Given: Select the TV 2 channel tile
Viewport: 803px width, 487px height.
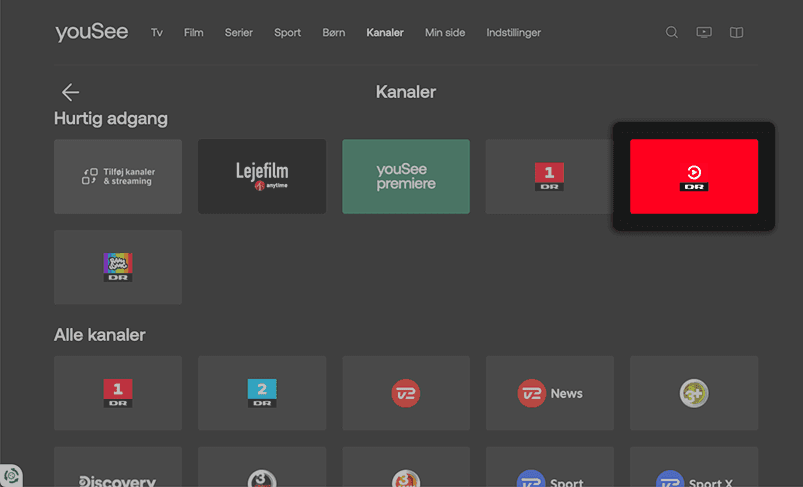Looking at the screenshot, I should [406, 393].
